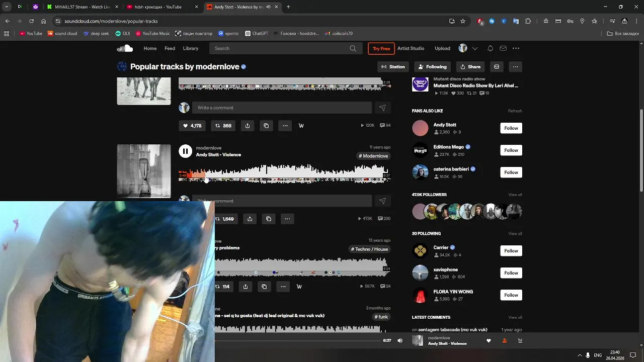Image resolution: width=644 pixels, height=362 pixels.
Task: Follow caterina barbieri
Action: pos(511,172)
